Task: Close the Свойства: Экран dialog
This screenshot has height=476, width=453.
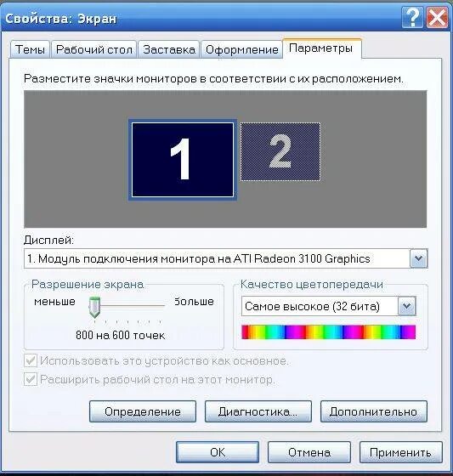Action: pos(437,17)
